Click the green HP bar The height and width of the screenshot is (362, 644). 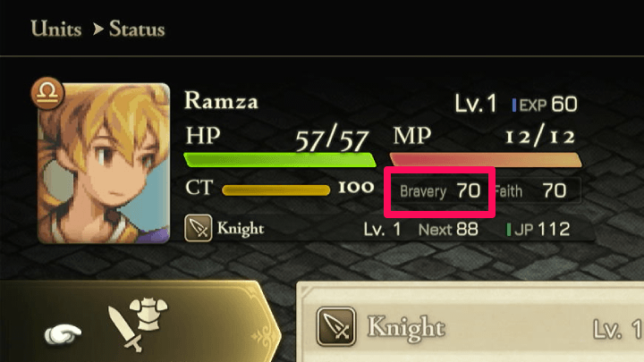point(280,160)
